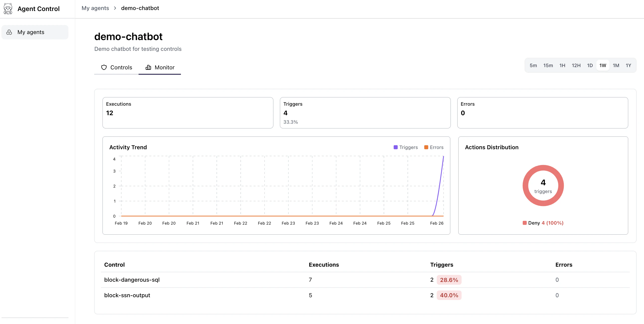Click the breadcrumb chevron after My agents
This screenshot has height=324, width=644.
point(115,8)
